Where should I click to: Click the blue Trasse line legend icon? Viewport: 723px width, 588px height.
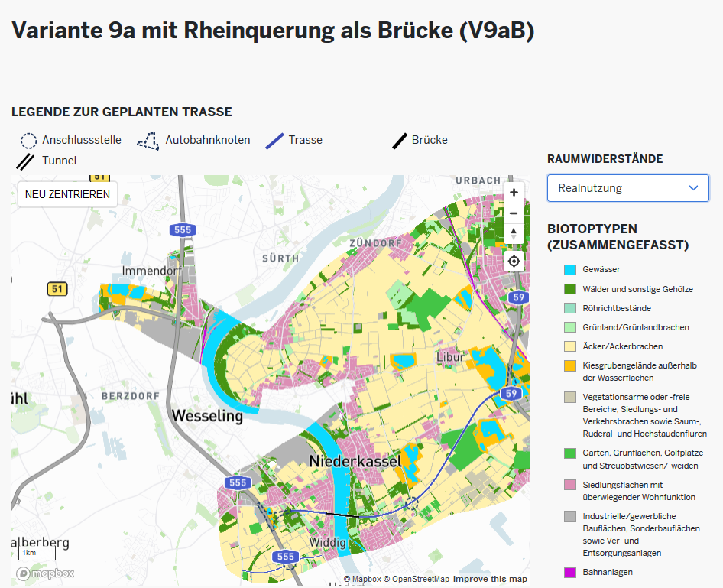tap(274, 141)
